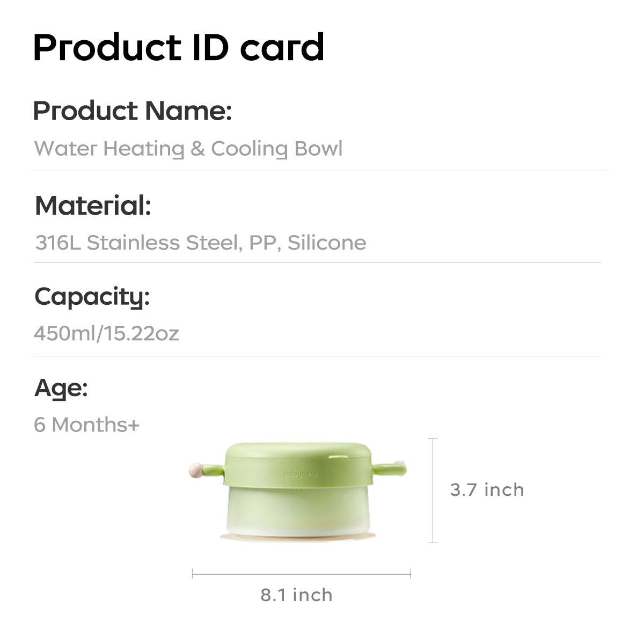The height and width of the screenshot is (644, 644).
Task: Click the "450ml/15.22oz" capacity value
Action: 106,334
